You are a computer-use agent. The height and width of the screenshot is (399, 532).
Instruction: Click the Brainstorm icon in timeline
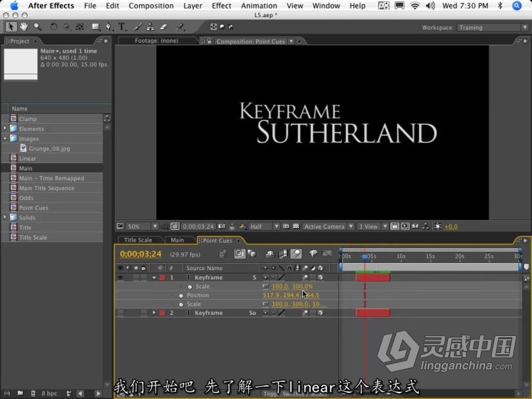pyautogui.click(x=313, y=254)
